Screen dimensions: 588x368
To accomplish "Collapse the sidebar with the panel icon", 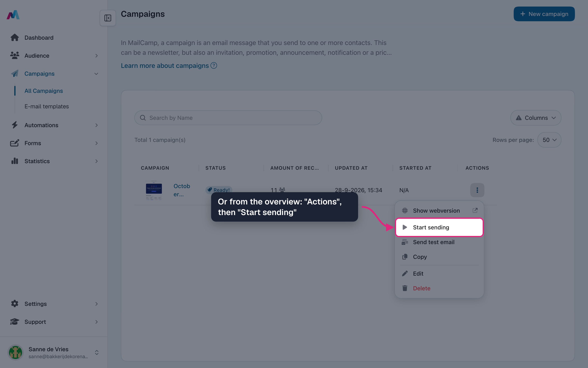I will point(108,18).
